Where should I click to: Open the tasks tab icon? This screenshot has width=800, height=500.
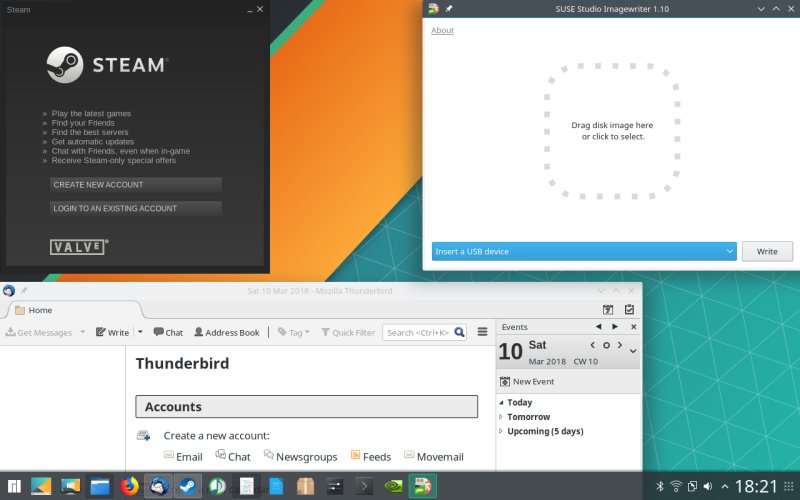coord(629,310)
